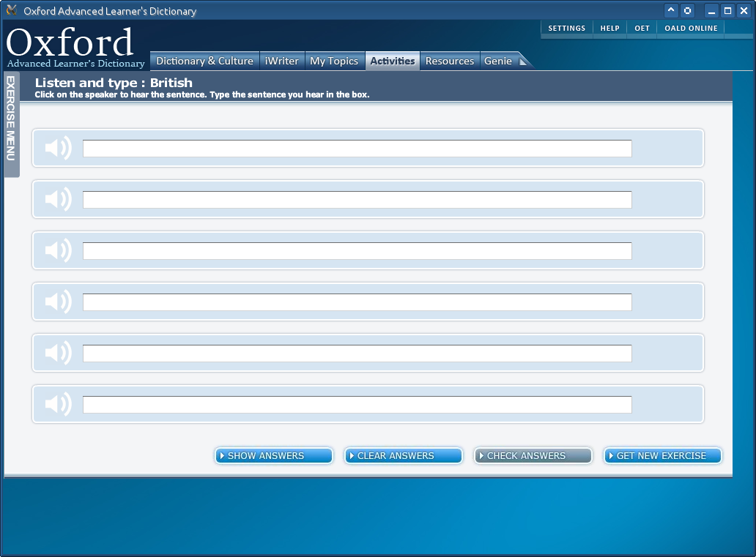
Task: Click the Oxford Advanced Learner's Dictionary logo
Action: [x=75, y=48]
